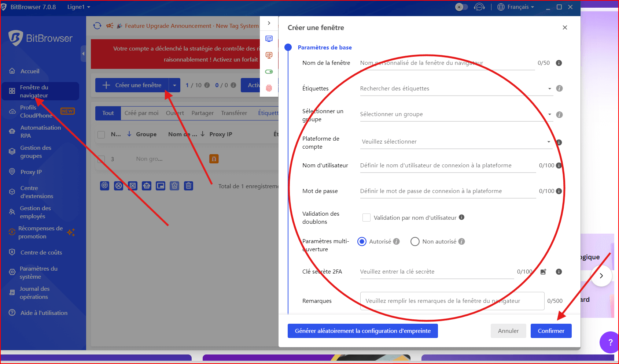Image resolution: width=619 pixels, height=364 pixels.
Task: Select the Non autorisé radio button
Action: point(415,242)
